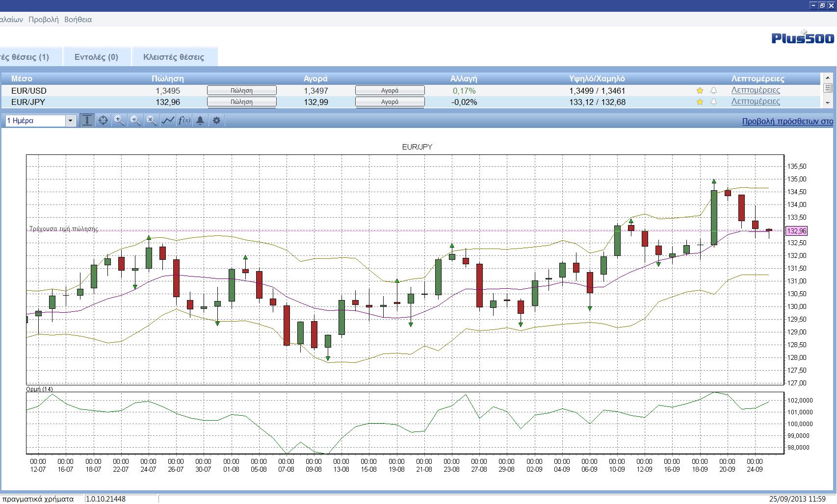Select the EUR/JPY instrument row
The image size is (837, 504).
point(411,102)
